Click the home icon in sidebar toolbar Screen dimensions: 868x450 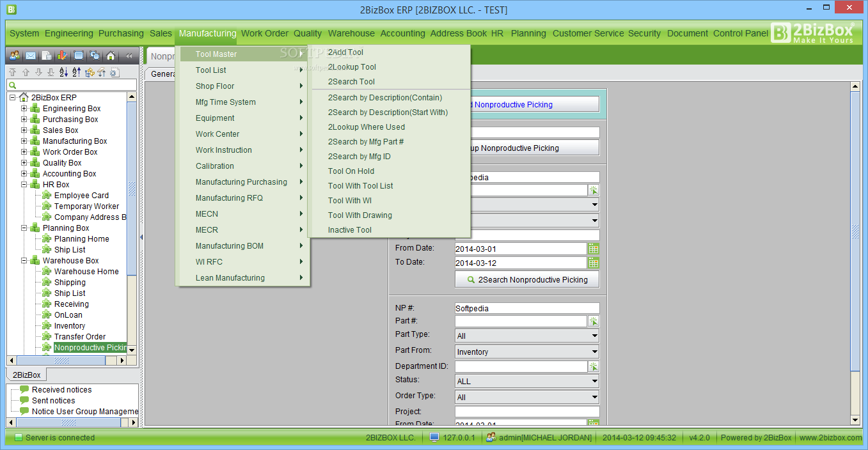(111, 56)
